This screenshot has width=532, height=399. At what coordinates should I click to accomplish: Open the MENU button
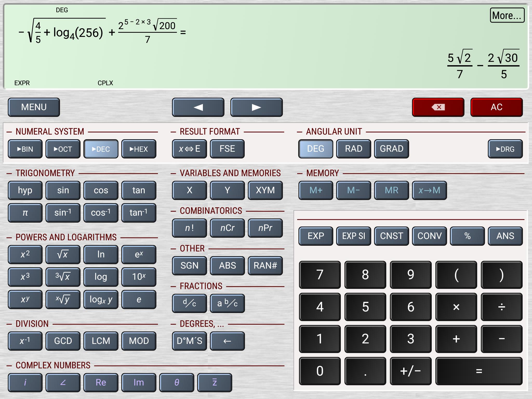[x=34, y=107]
